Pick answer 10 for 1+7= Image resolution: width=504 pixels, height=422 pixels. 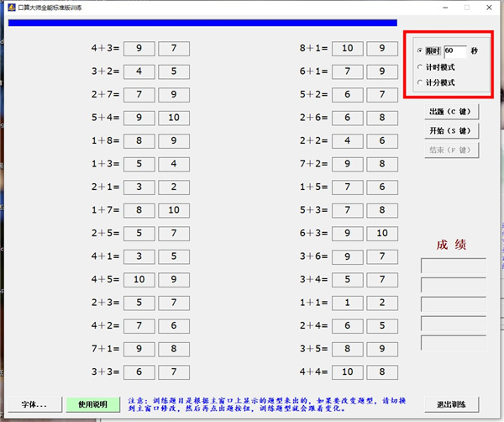(x=174, y=211)
